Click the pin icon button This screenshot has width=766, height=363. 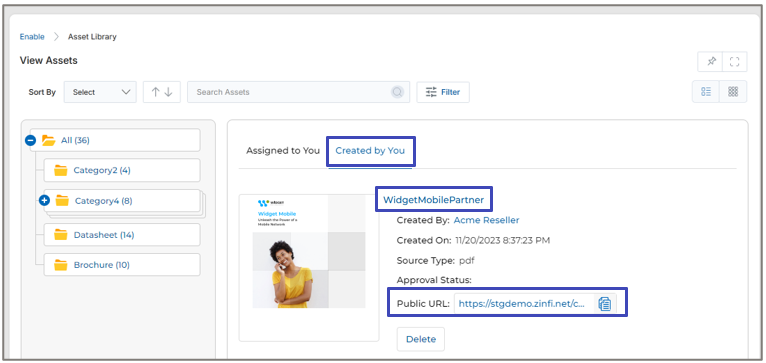(711, 62)
